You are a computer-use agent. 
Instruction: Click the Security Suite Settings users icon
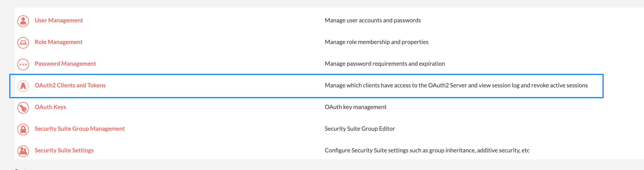pyautogui.click(x=23, y=151)
